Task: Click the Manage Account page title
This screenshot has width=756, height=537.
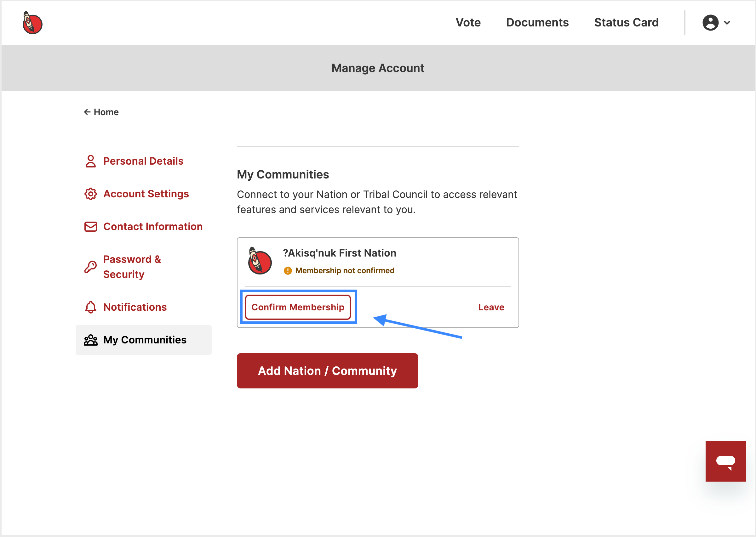Action: tap(378, 68)
